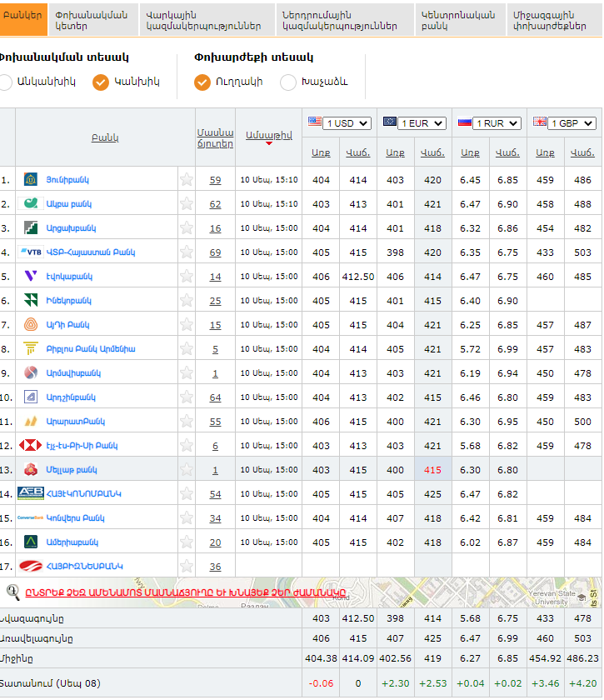Switch to the Փոխանակման կետեր tab
The image size is (604, 700).
tap(93, 20)
